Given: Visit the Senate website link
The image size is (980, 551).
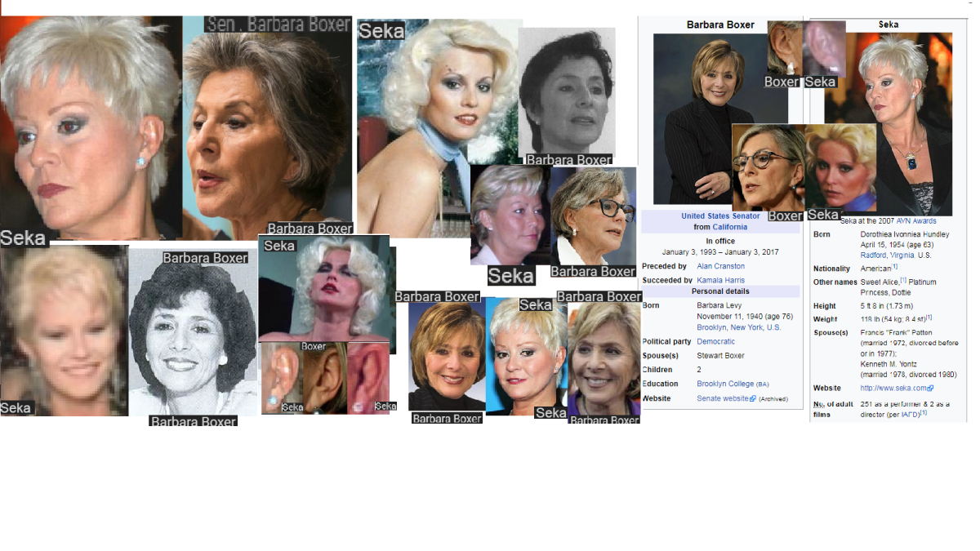Looking at the screenshot, I should (723, 398).
